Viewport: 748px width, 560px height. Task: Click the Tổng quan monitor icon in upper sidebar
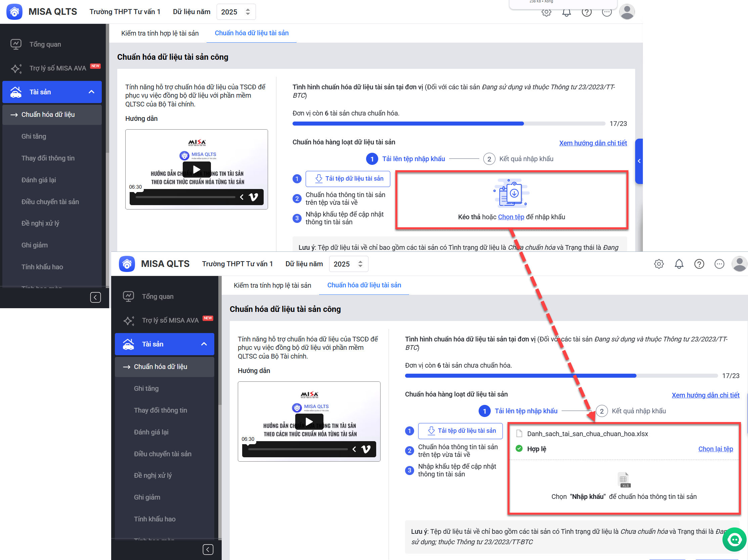16,44
